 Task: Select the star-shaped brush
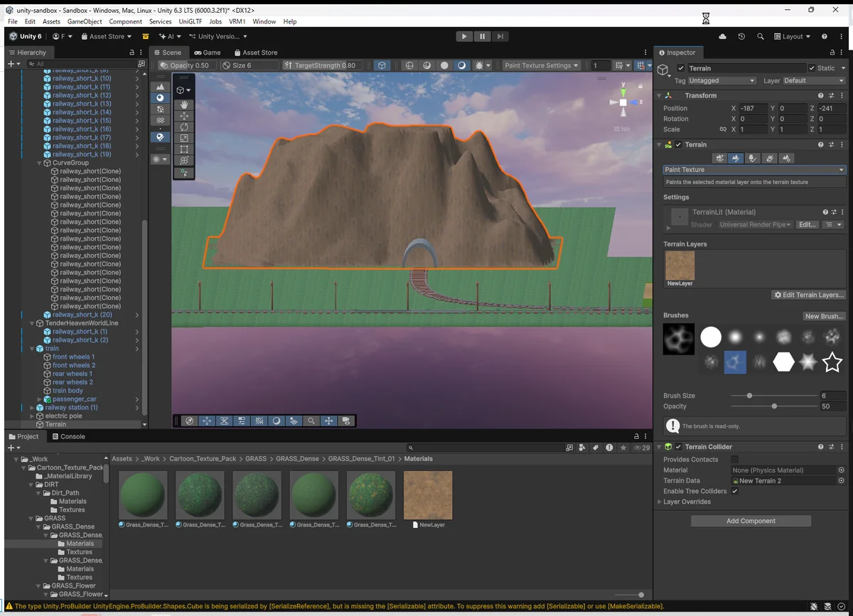click(x=832, y=362)
